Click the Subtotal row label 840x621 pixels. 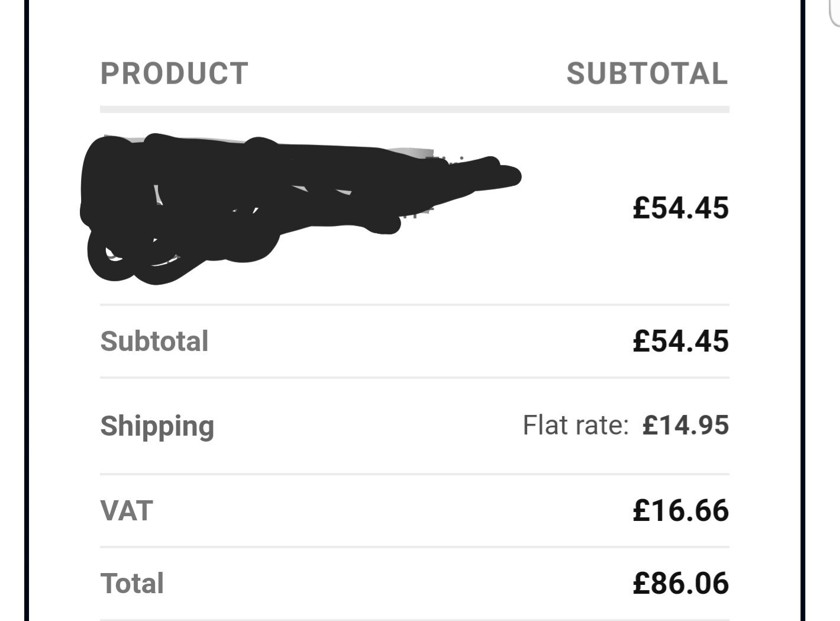point(154,341)
